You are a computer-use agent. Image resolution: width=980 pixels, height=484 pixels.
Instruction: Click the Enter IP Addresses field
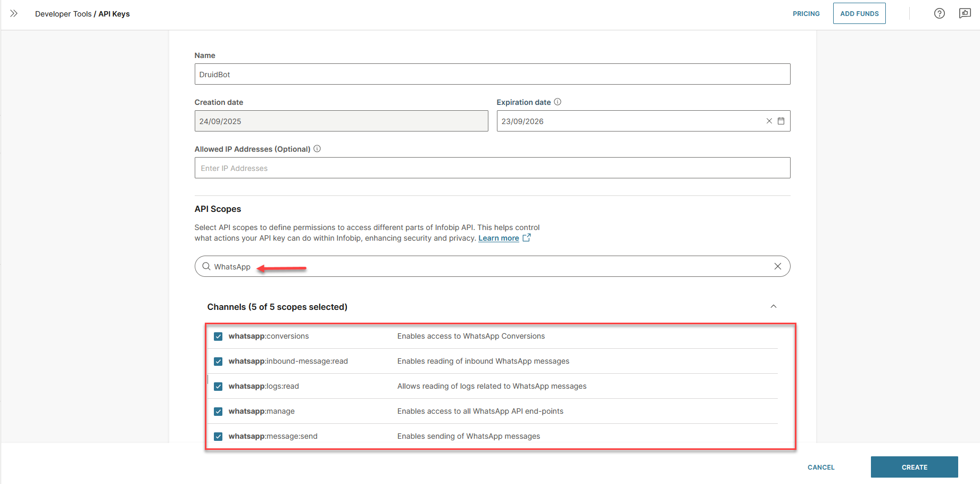[x=492, y=168]
